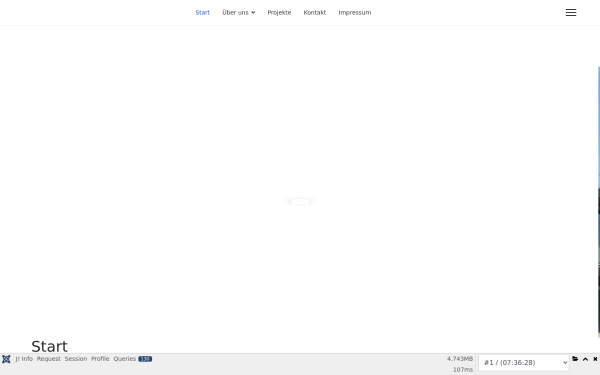Image resolution: width=600 pixels, height=375 pixels.
Task: Minimize debug bar with up chevron
Action: pyautogui.click(x=585, y=359)
